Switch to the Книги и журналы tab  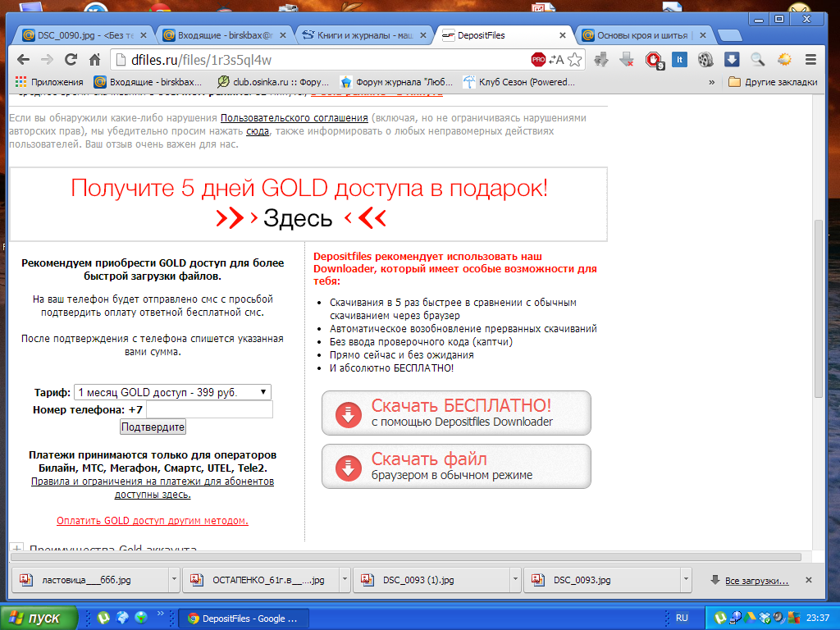tap(364, 35)
